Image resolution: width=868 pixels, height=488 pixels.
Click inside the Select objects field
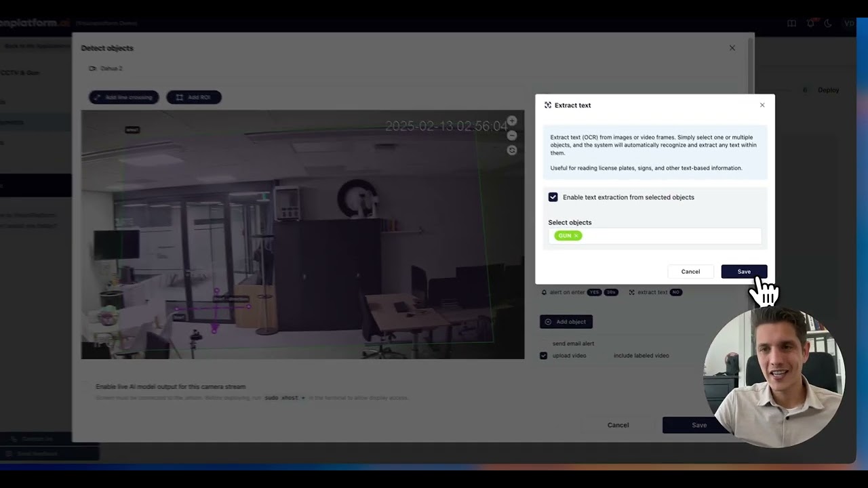pyautogui.click(x=654, y=236)
